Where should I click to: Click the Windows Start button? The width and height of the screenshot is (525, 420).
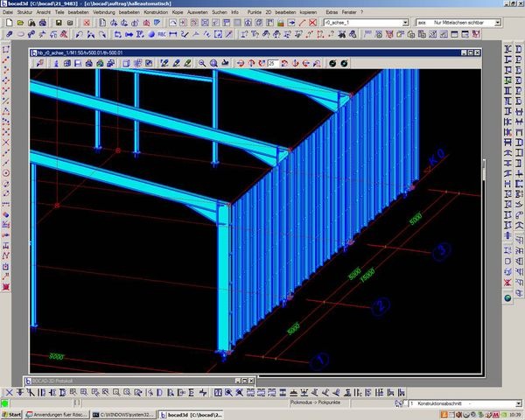pos(12,414)
